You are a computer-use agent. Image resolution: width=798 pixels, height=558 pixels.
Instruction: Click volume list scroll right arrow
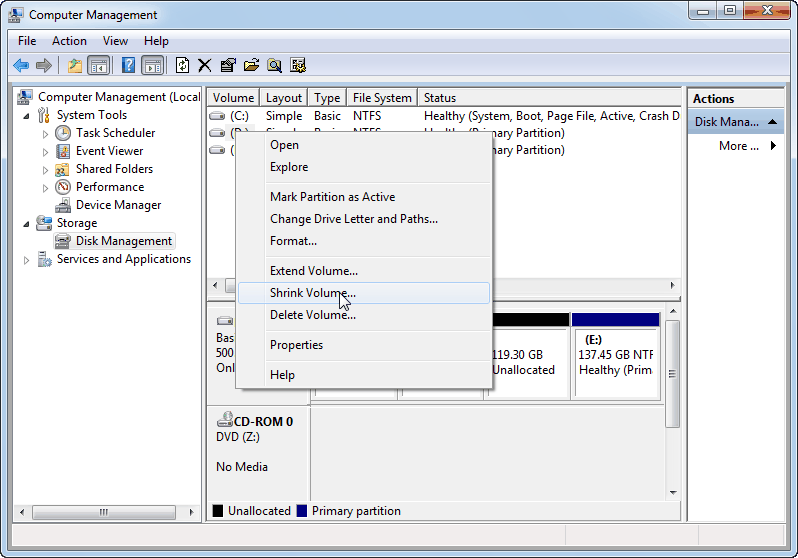point(672,286)
